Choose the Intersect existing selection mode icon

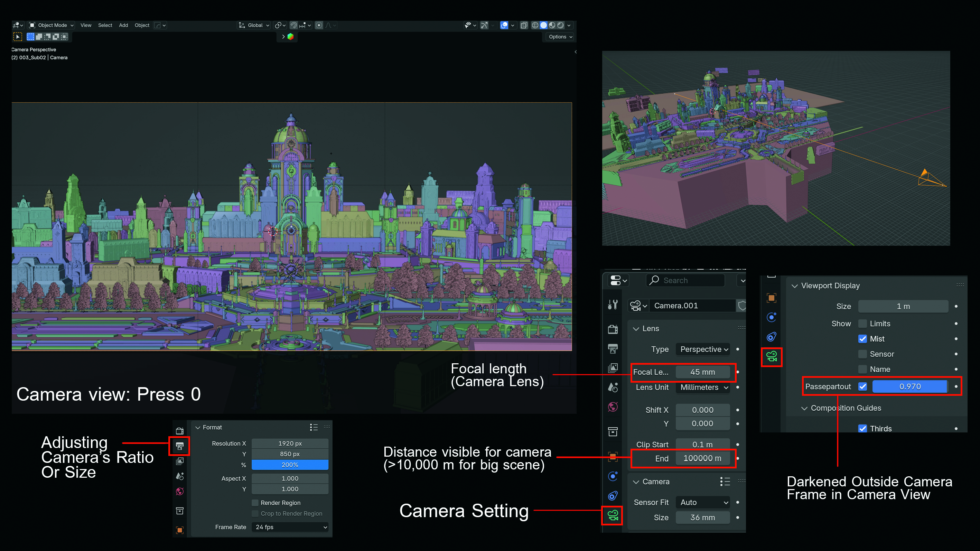pyautogui.click(x=65, y=37)
